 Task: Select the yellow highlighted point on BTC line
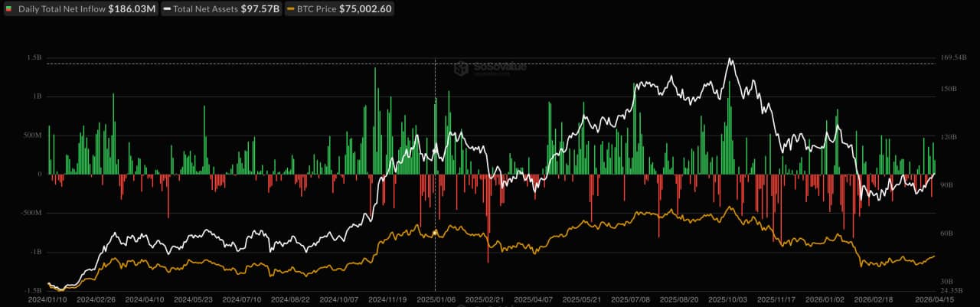pos(435,232)
